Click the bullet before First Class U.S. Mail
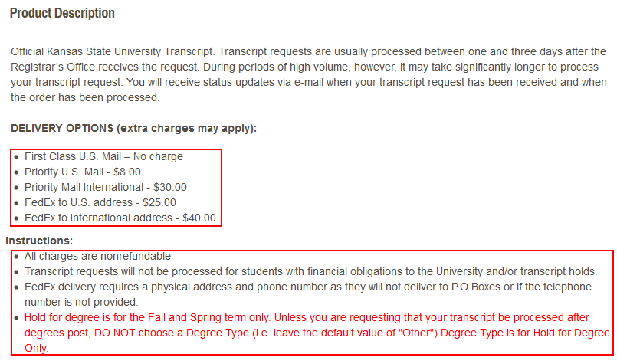Image resolution: width=617 pixels, height=364 pixels. point(16,157)
